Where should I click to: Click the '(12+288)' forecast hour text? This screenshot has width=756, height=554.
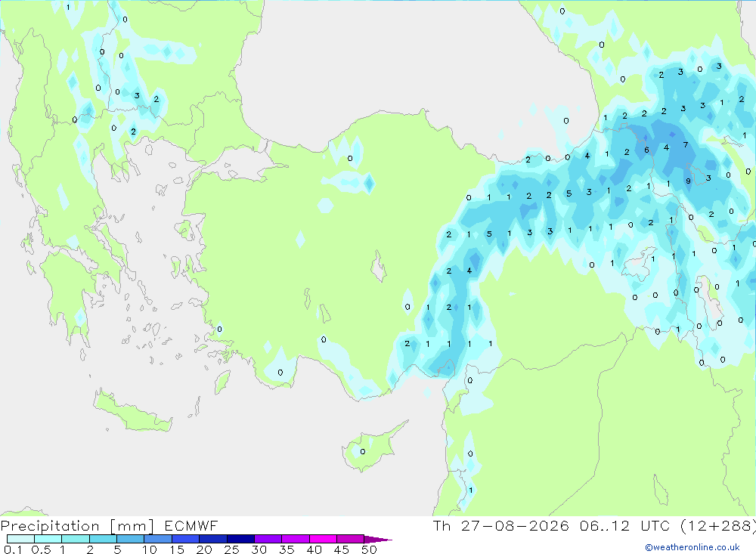[x=718, y=526]
